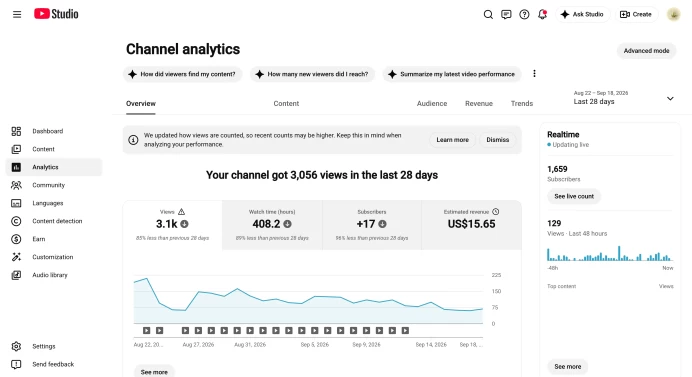692x377 pixels.
Task: Open Languages in the sidebar
Action: tap(54, 203)
